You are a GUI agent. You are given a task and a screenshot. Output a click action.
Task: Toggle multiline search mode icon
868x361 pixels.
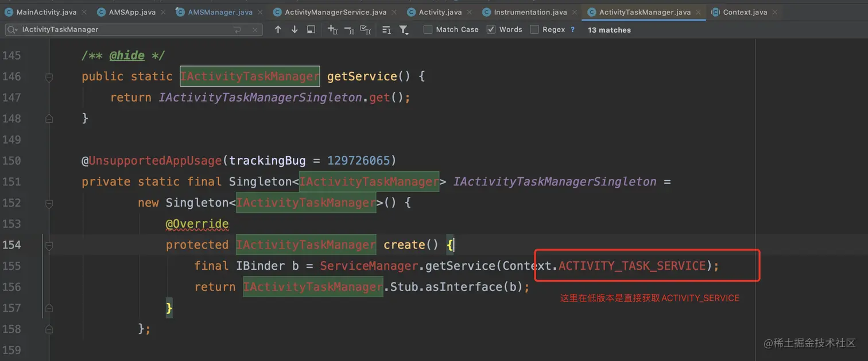click(x=386, y=29)
